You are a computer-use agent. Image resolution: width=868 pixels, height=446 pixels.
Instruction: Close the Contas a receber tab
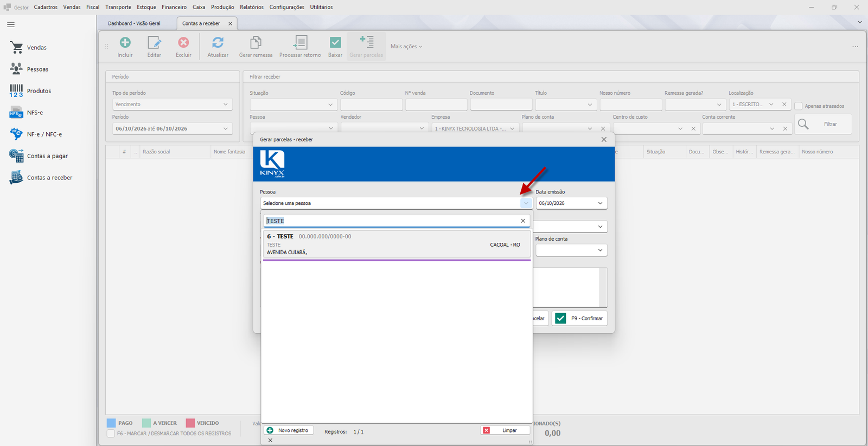[x=230, y=23]
